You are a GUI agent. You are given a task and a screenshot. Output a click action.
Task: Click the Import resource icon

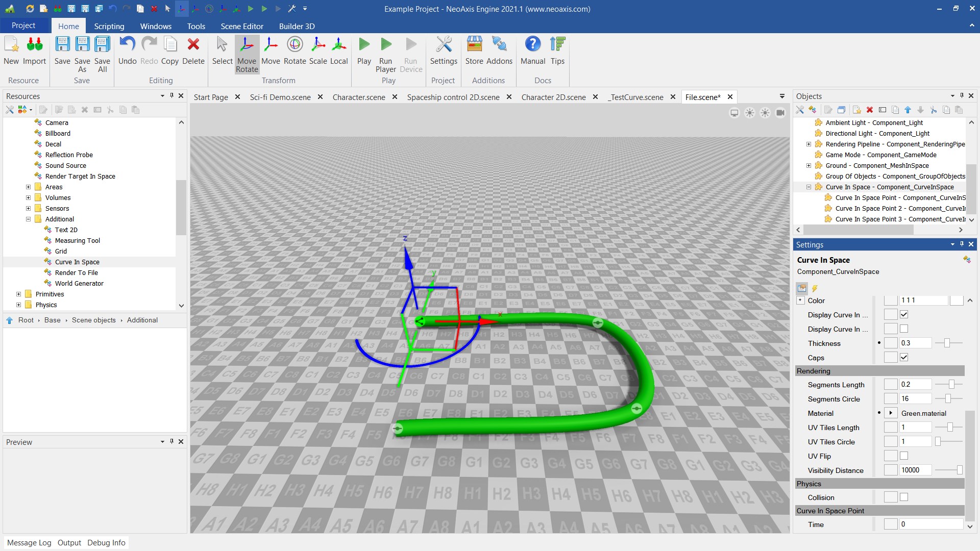[x=34, y=51]
